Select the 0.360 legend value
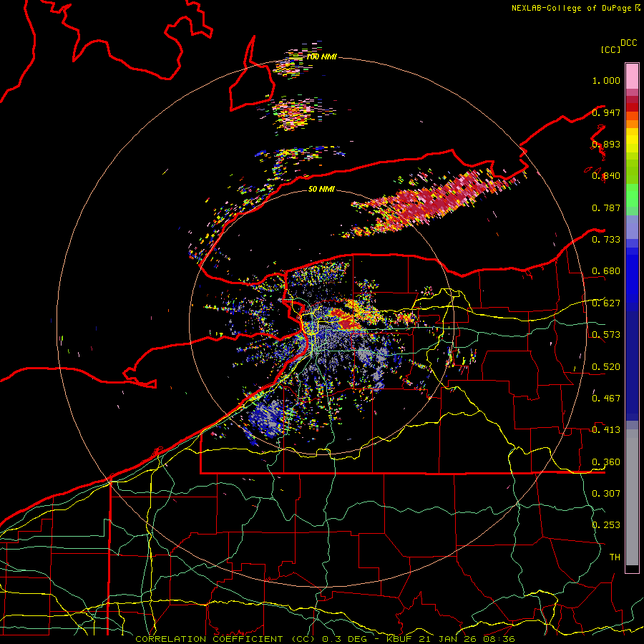 pyautogui.click(x=606, y=462)
